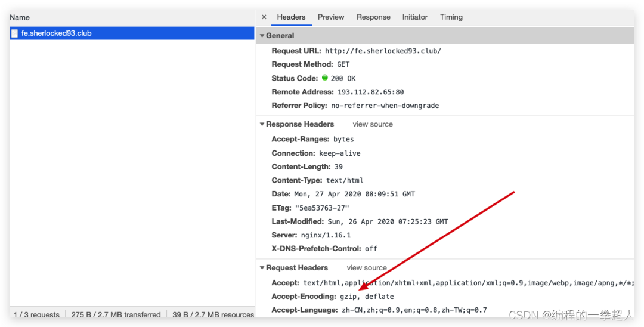Click the Name column header
The width and height of the screenshot is (644, 327).
pyautogui.click(x=20, y=18)
